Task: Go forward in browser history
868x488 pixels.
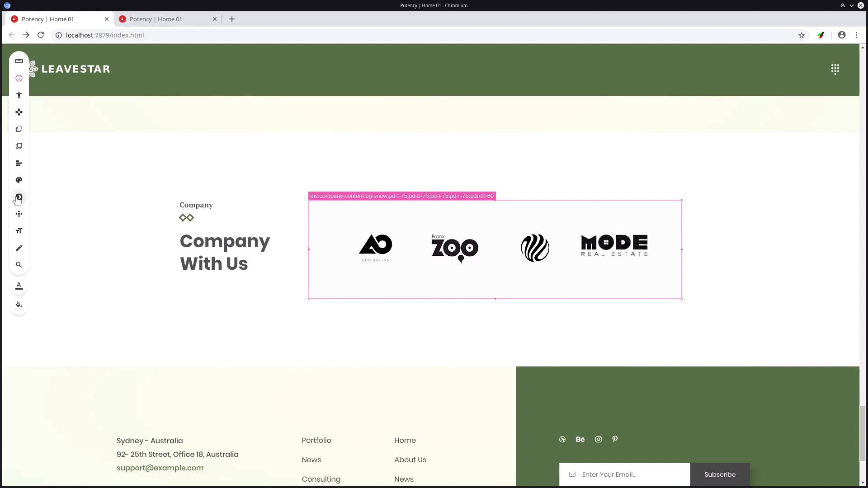Action: (26, 35)
